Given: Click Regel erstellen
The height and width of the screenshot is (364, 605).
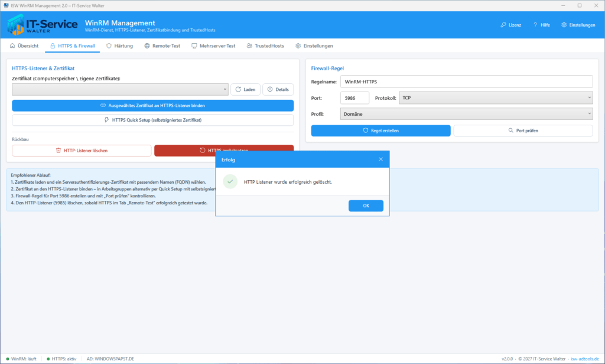Looking at the screenshot, I should 381,131.
